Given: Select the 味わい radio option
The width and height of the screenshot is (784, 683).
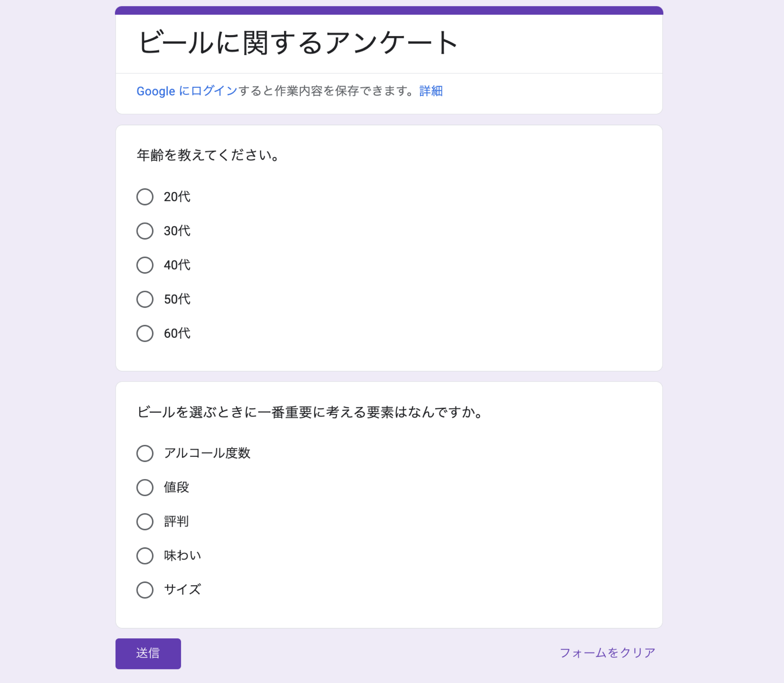Looking at the screenshot, I should click(x=145, y=556).
